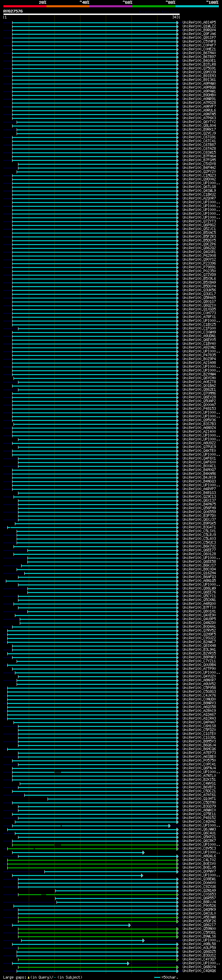Viewport: 222px width, 980px height.
Task: Select the UniRef100_Q6JWW3 label
Action: (199, 829)
